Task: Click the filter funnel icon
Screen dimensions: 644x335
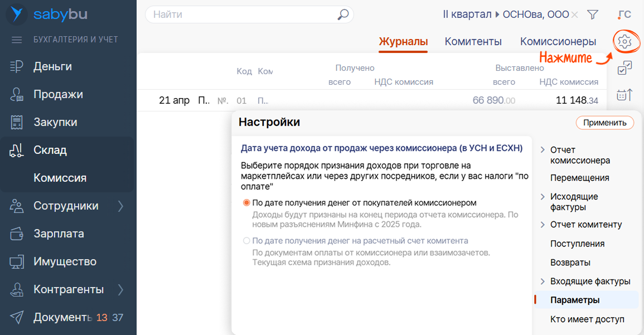Action: [x=593, y=14]
